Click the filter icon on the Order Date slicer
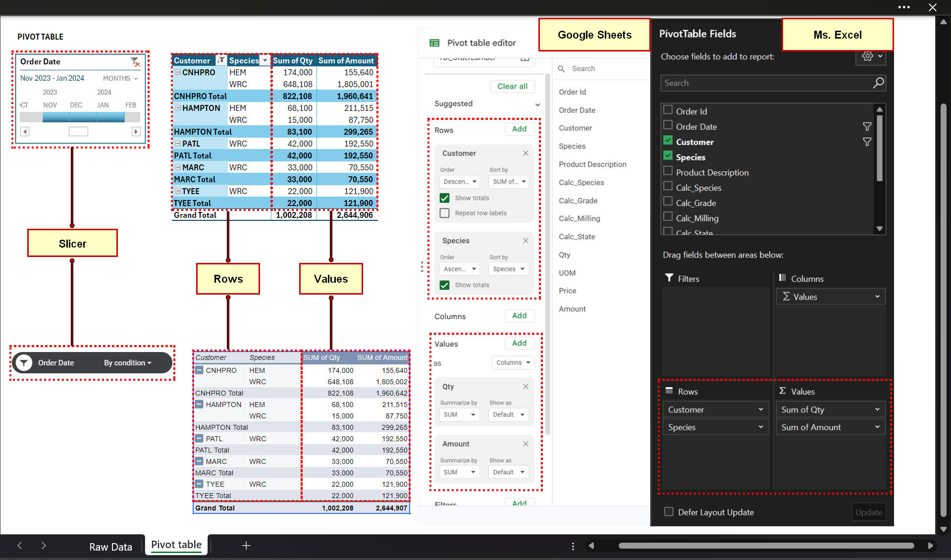The image size is (951, 560). click(135, 61)
